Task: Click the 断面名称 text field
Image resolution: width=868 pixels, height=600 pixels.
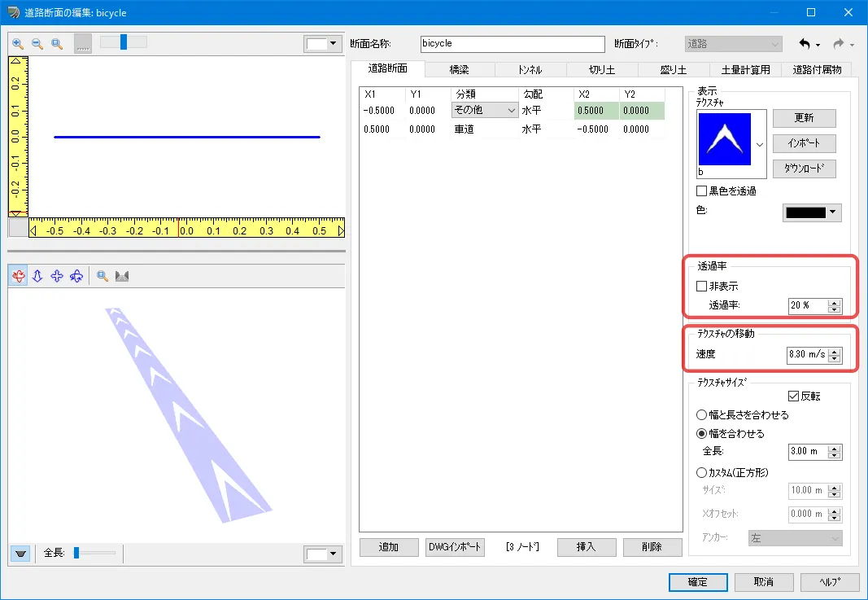Action: tap(513, 44)
